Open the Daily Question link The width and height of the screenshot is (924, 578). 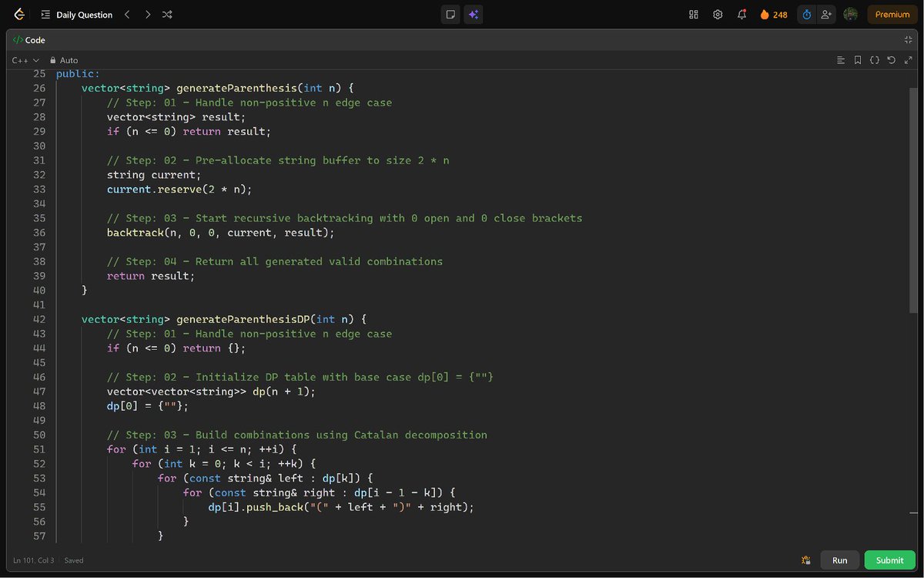tap(84, 15)
